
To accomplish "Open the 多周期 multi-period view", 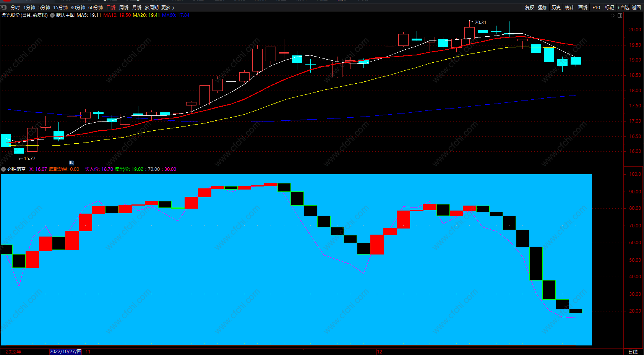I will [151, 8].
